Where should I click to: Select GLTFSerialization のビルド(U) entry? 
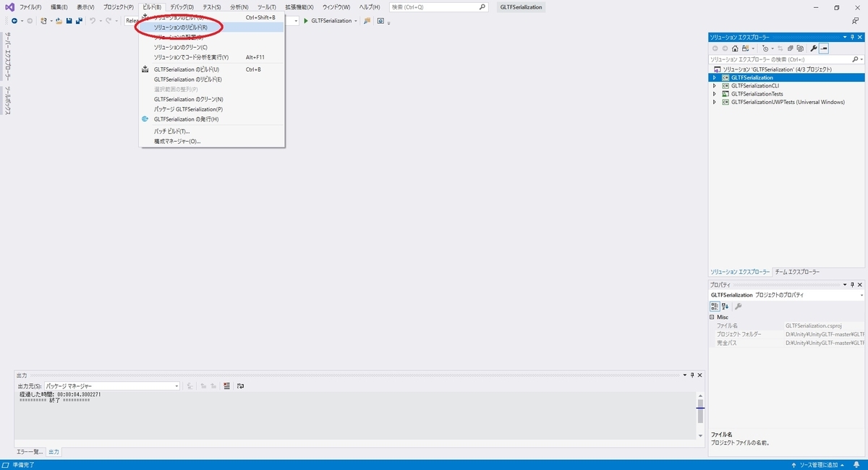(212, 69)
